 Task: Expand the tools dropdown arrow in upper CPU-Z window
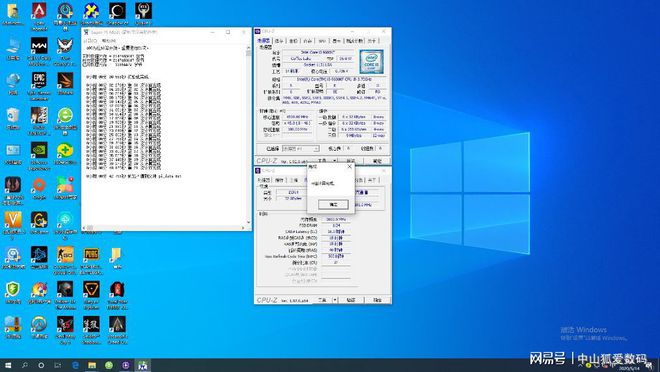pos(335,161)
